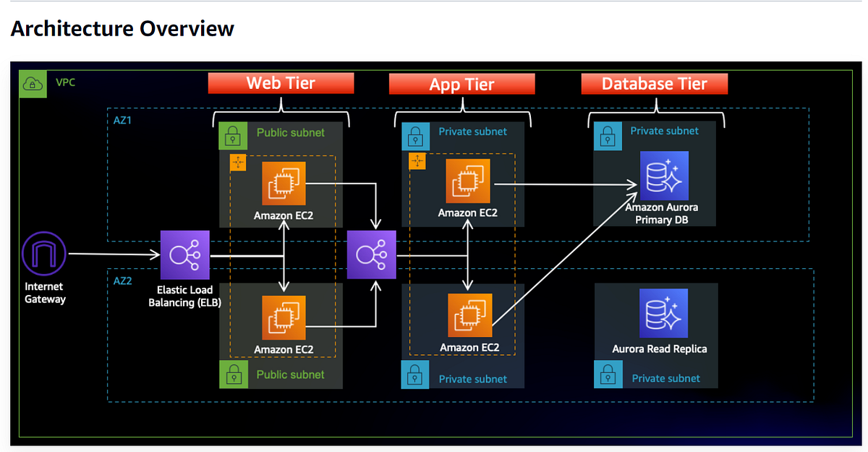Select the App Tier EC2 icon in AZ2
The height and width of the screenshot is (452, 868).
pos(469,313)
